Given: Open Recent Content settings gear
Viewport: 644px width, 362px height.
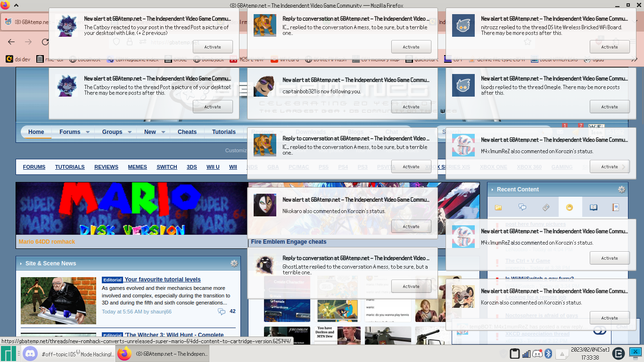Looking at the screenshot, I should pyautogui.click(x=622, y=189).
